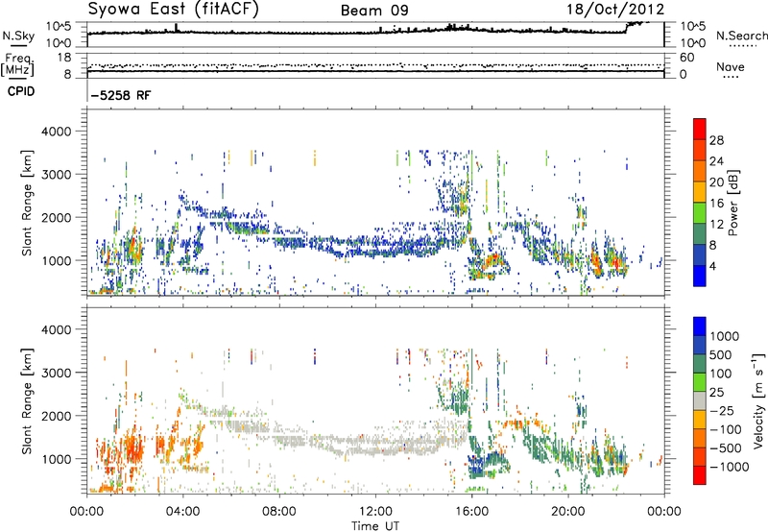Click 'Slant Range [km]' label of velocity panel
Viewport: 768px width, 532px height.
27,400
